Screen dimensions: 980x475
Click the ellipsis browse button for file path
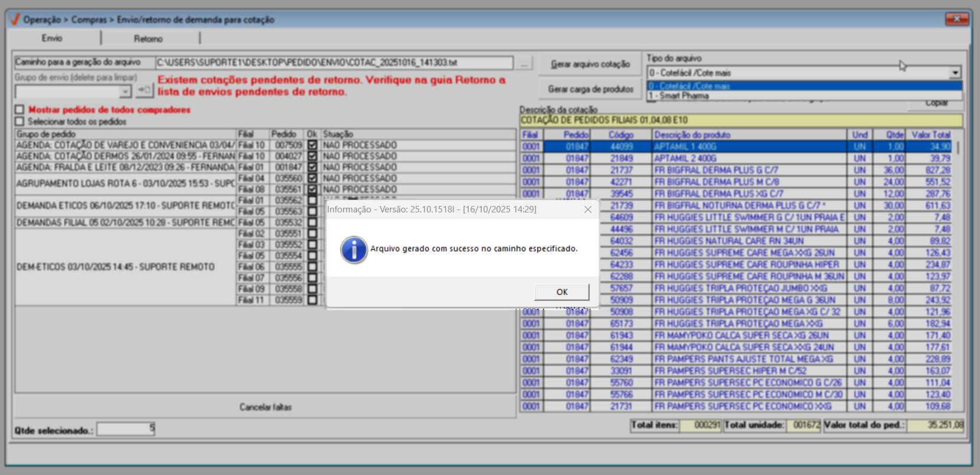tap(524, 63)
